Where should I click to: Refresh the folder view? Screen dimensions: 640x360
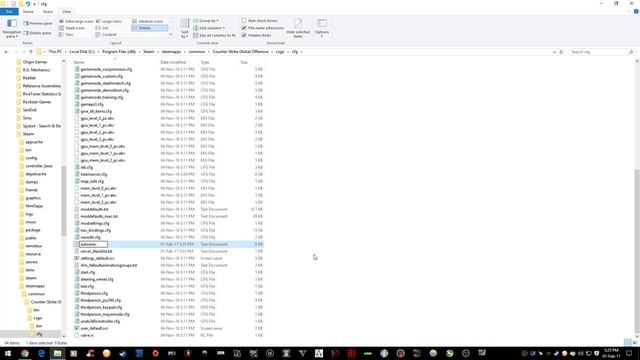pyautogui.click(x=561, y=52)
